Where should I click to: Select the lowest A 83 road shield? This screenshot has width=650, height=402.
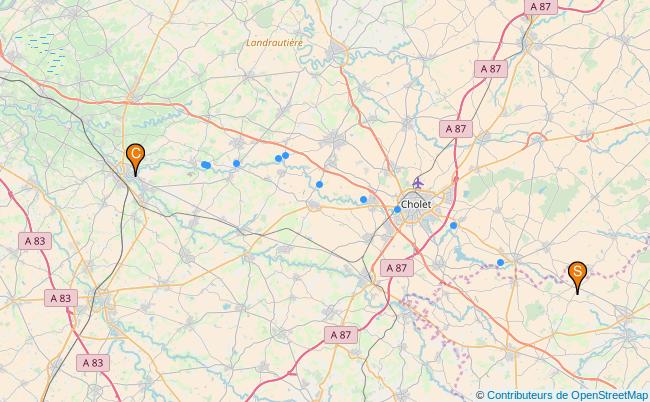coord(93,363)
